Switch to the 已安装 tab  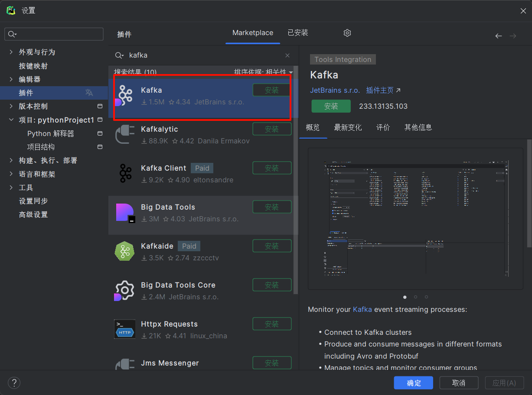[x=298, y=33]
